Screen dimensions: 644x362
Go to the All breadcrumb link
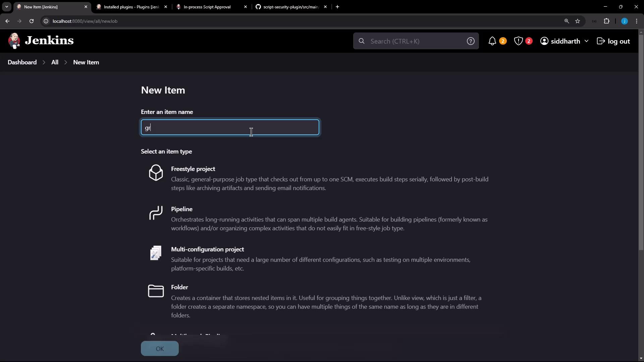pos(55,62)
